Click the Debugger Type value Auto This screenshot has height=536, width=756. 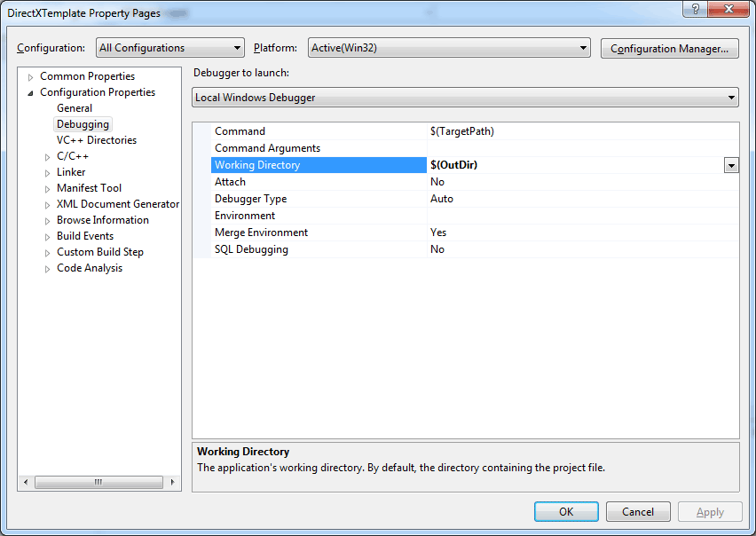tap(442, 199)
